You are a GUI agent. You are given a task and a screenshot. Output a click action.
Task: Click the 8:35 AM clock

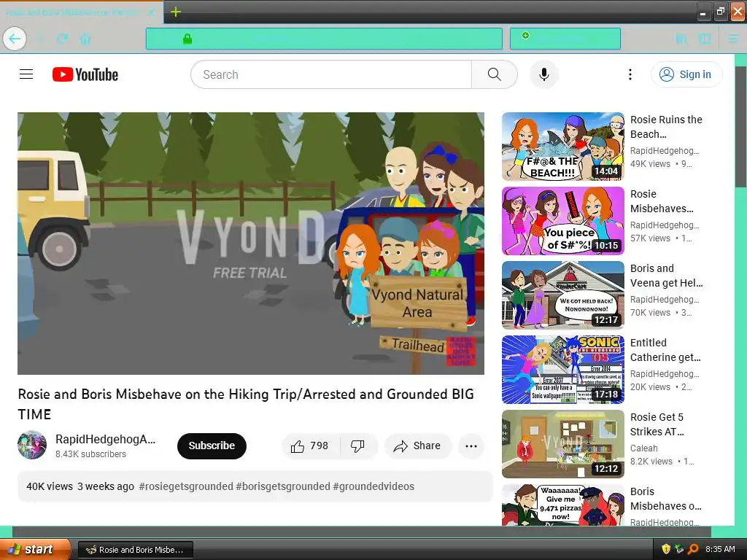click(720, 549)
